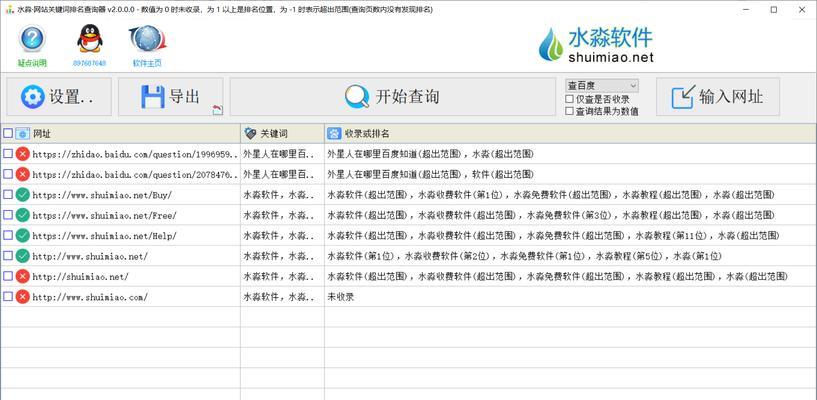Image resolution: width=817 pixels, height=400 pixels.
Task: Select URL http://shuimiao.net/
Action: (80, 277)
